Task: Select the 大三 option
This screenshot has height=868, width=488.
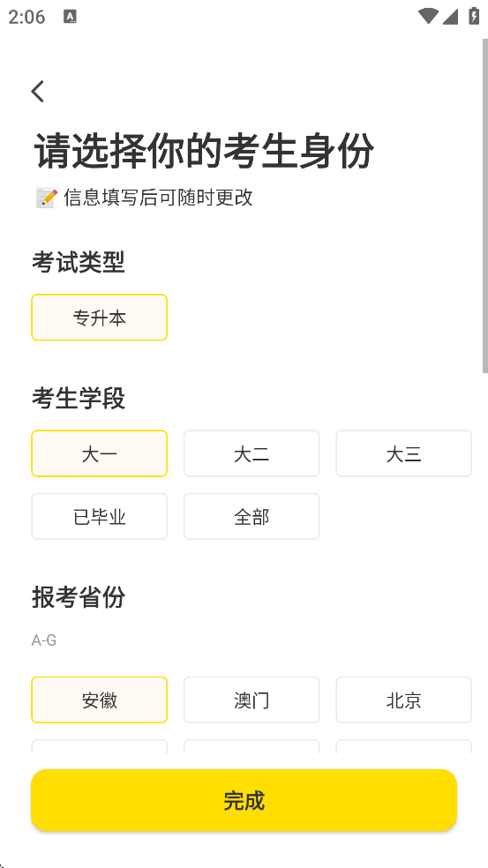Action: tap(404, 453)
